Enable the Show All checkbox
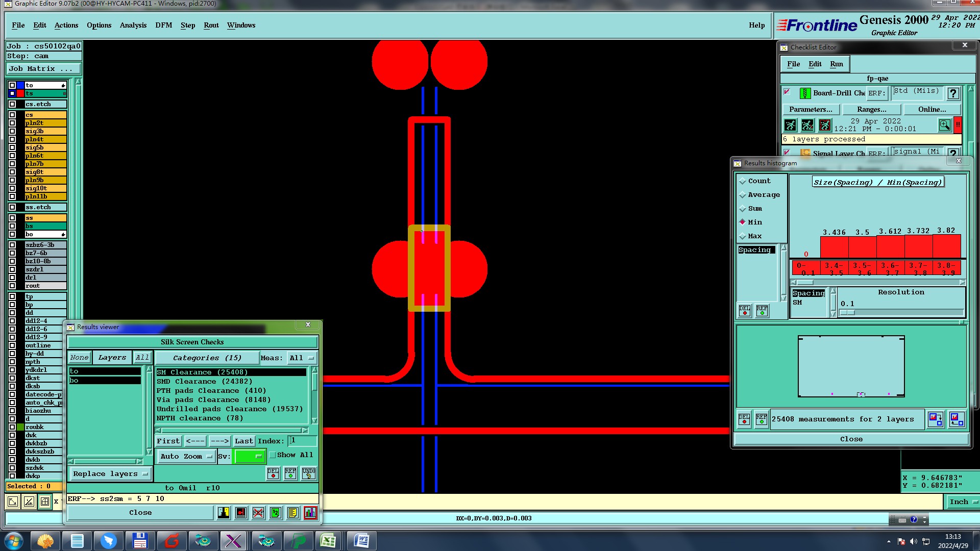The image size is (980, 551). pos(273,455)
